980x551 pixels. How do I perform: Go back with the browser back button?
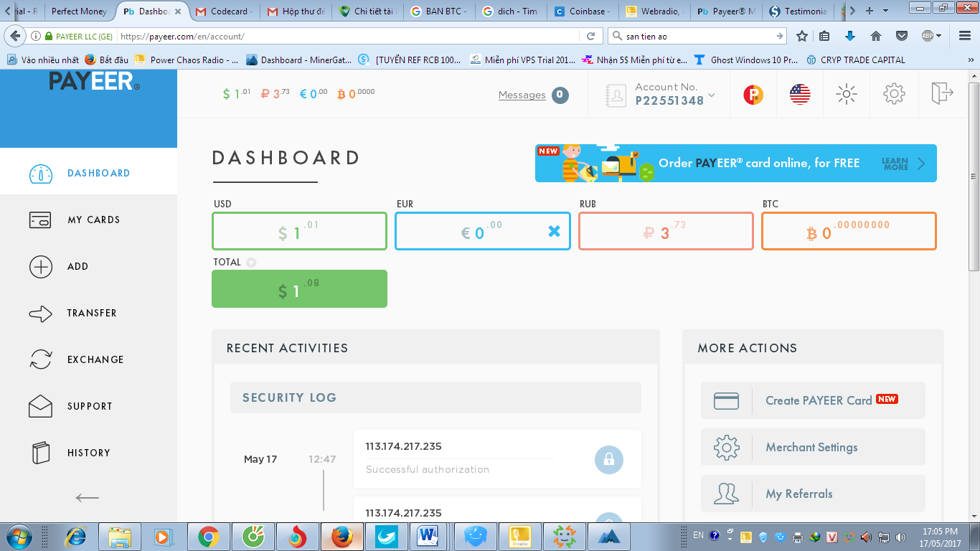15,36
